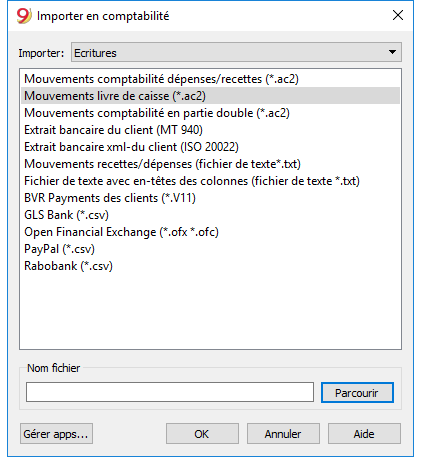Select Mouvements comptabilité dépenses/recettes (*.ac2)
The width and height of the screenshot is (421, 464).
210,79
